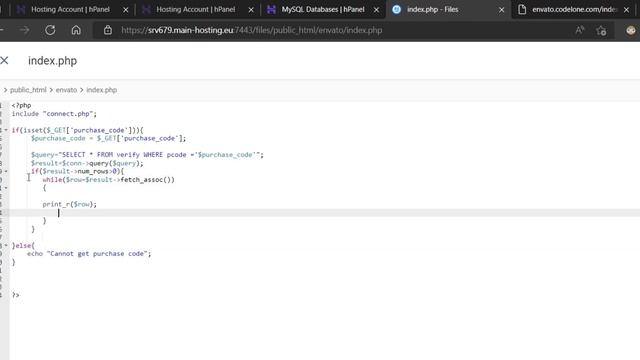The height and width of the screenshot is (360, 640).
Task: Click index.php in the breadcrumb path
Action: click(x=101, y=90)
